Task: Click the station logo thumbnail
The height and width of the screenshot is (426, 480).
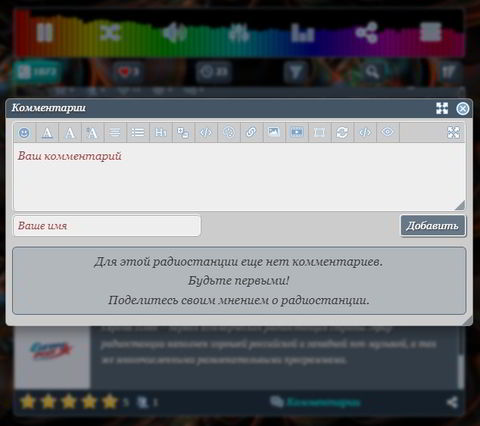Action: 52,356
